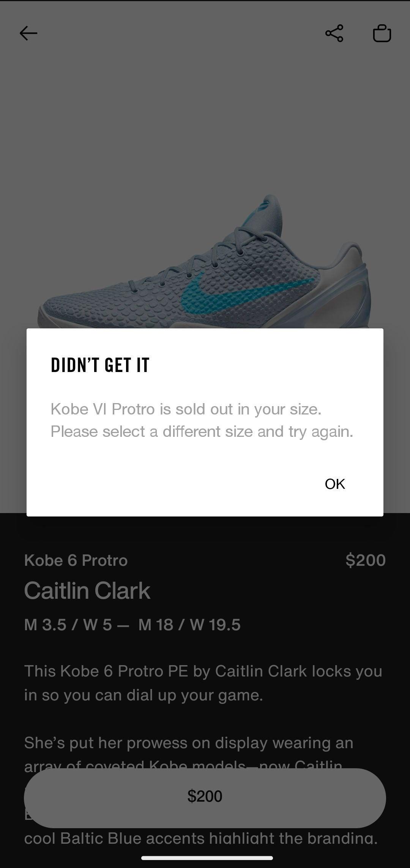The image size is (410, 868).
Task: Go back using the arrow icon
Action: coord(28,33)
